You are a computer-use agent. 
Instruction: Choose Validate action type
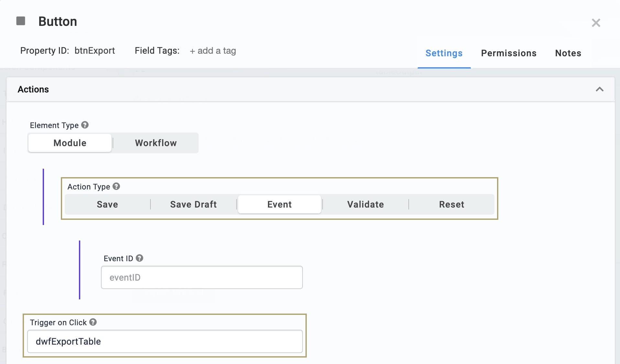[x=366, y=204]
